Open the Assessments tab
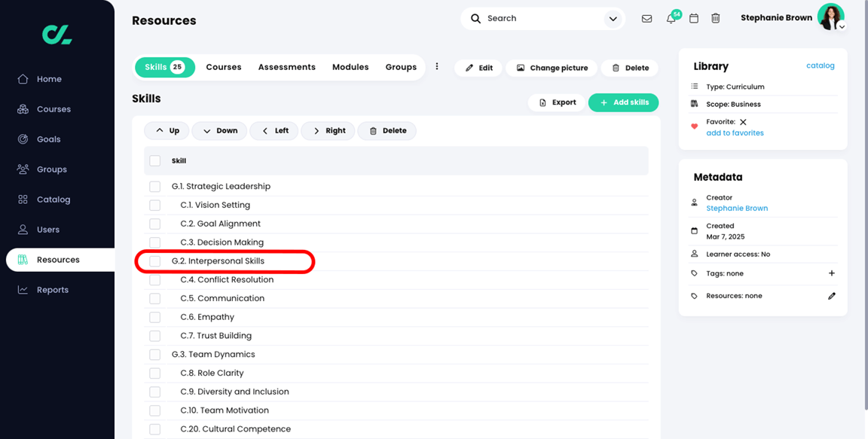Viewport: 868px width, 439px height. pos(286,66)
